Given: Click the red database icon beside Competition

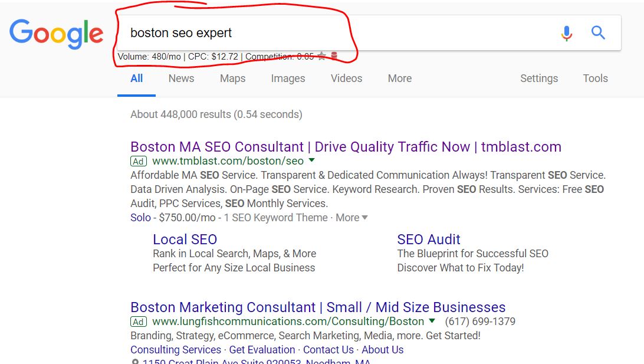Looking at the screenshot, I should tap(334, 55).
